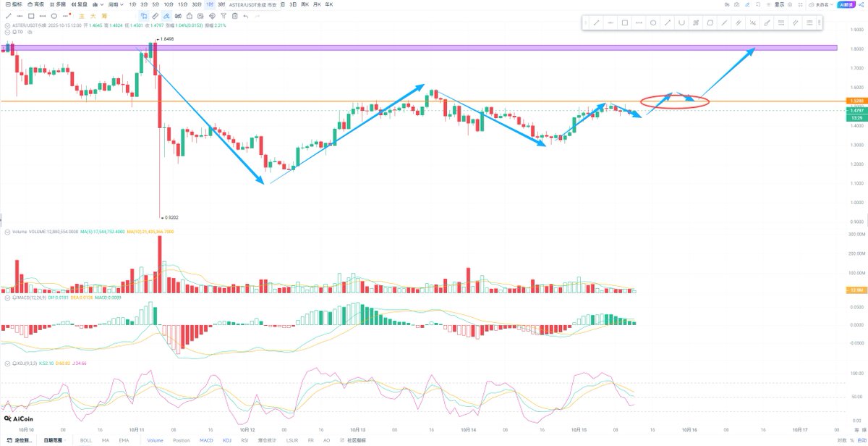Open the 周期 period dropdown
Screen dimensions: 868x446
pyautogui.click(x=113, y=4)
